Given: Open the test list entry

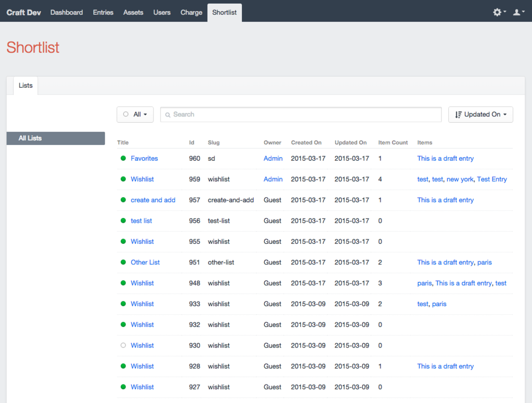Looking at the screenshot, I should coord(141,221).
